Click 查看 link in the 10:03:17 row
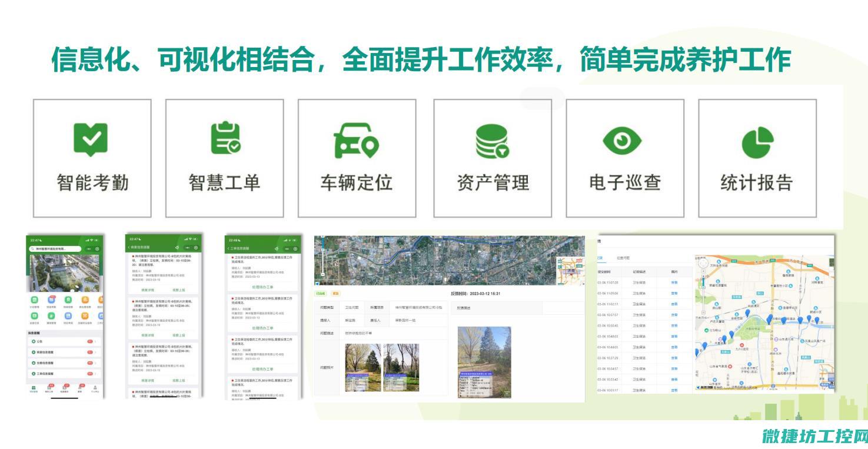 coord(674,390)
